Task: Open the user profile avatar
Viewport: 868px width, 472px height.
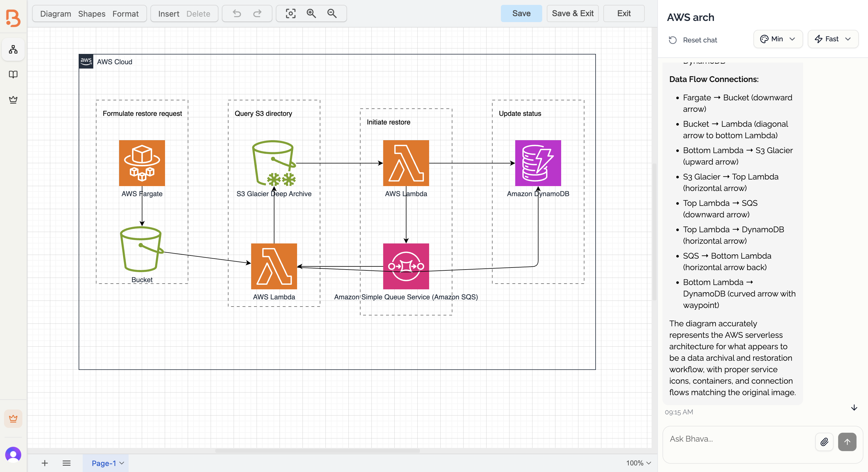Action: (x=13, y=455)
